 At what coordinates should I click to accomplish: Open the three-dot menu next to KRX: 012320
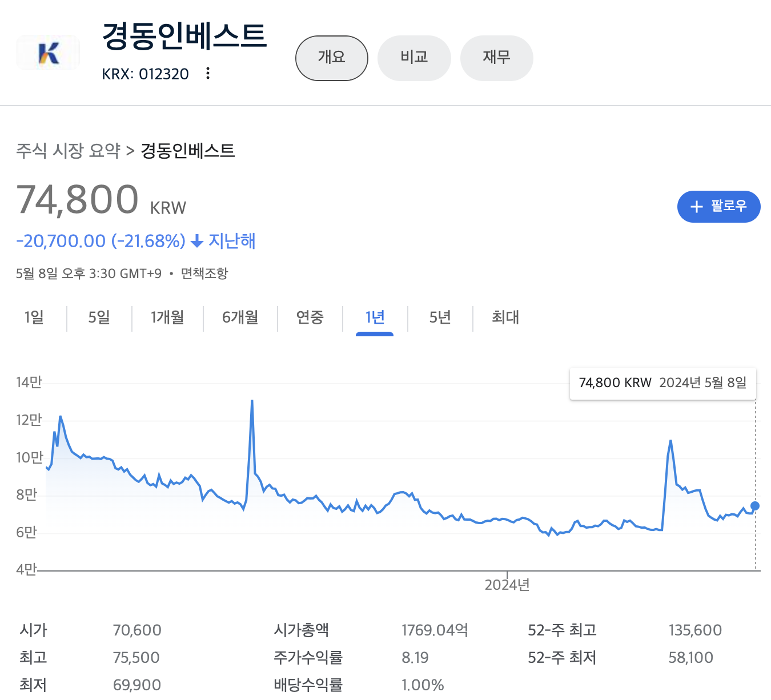[x=208, y=73]
